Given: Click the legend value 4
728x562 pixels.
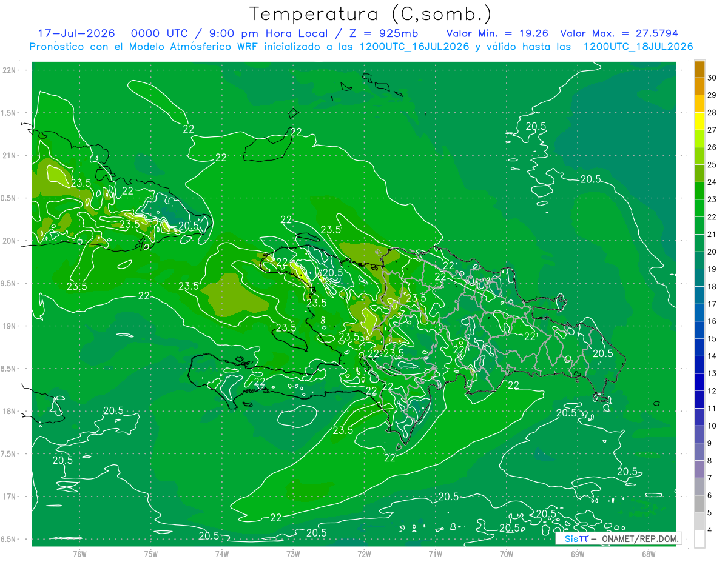Looking at the screenshot, I should click(x=710, y=530).
